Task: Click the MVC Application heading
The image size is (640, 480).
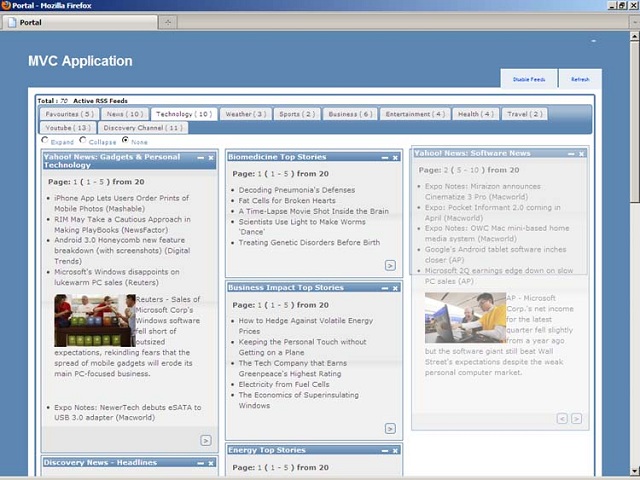Action: coord(80,61)
